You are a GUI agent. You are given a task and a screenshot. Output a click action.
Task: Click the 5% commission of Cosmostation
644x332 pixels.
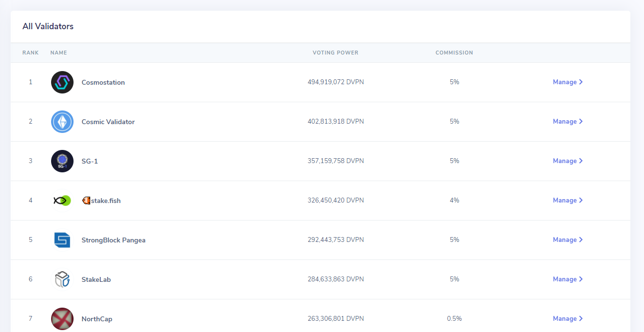click(455, 82)
